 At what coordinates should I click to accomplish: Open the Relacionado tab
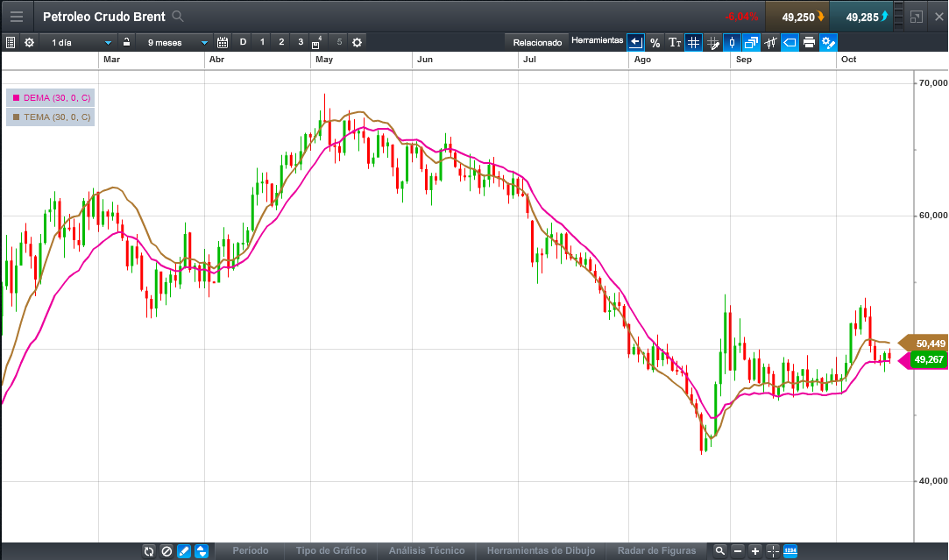tap(537, 42)
